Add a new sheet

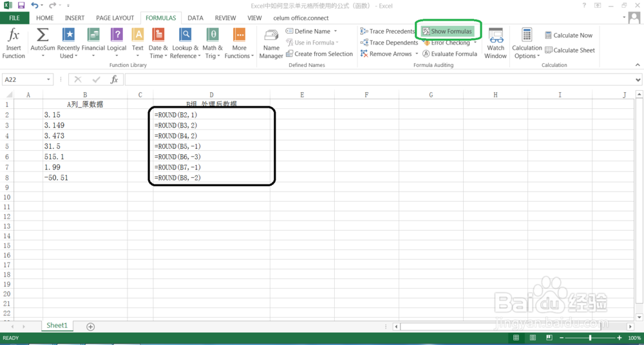pyautogui.click(x=90, y=326)
